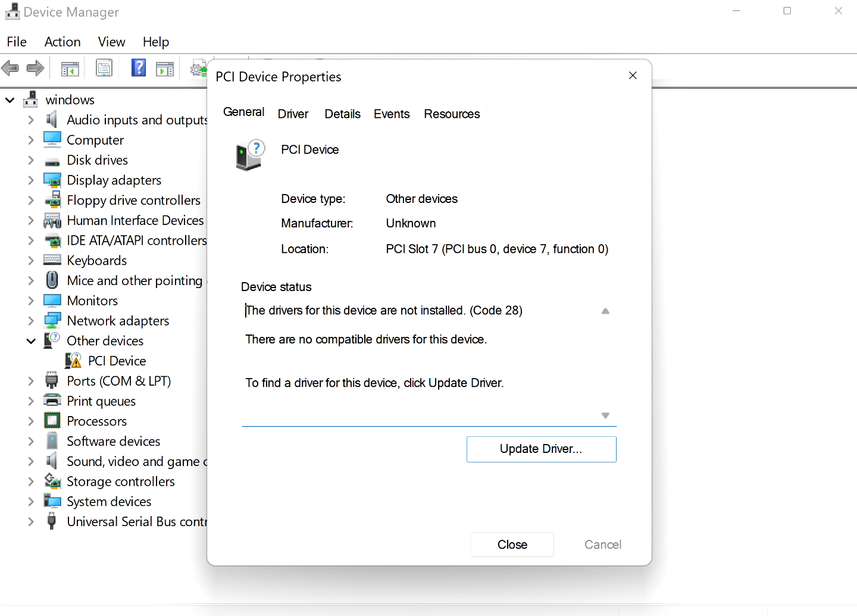Screen dimensions: 857x616
Task: Click the Forward arrow toolbar icon
Action: (36, 68)
